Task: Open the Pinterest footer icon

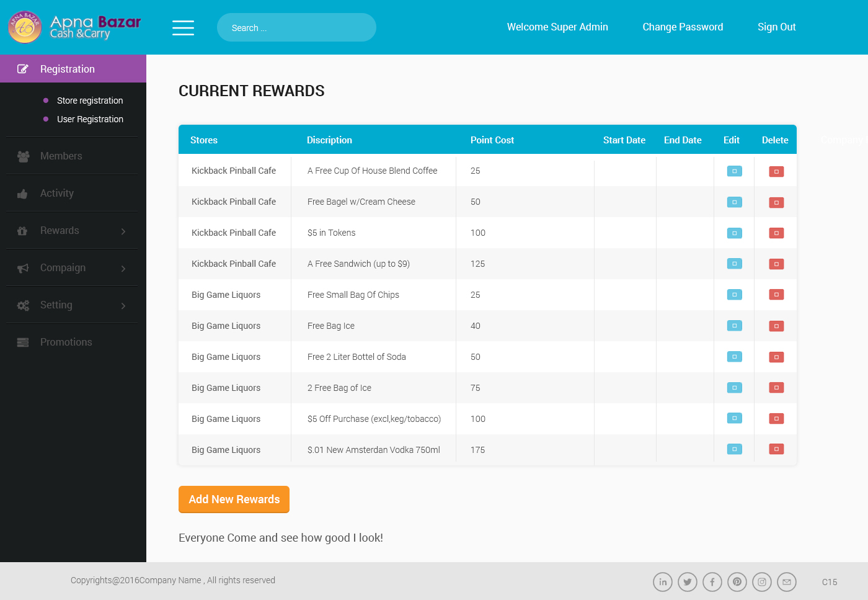Action: pos(737,582)
